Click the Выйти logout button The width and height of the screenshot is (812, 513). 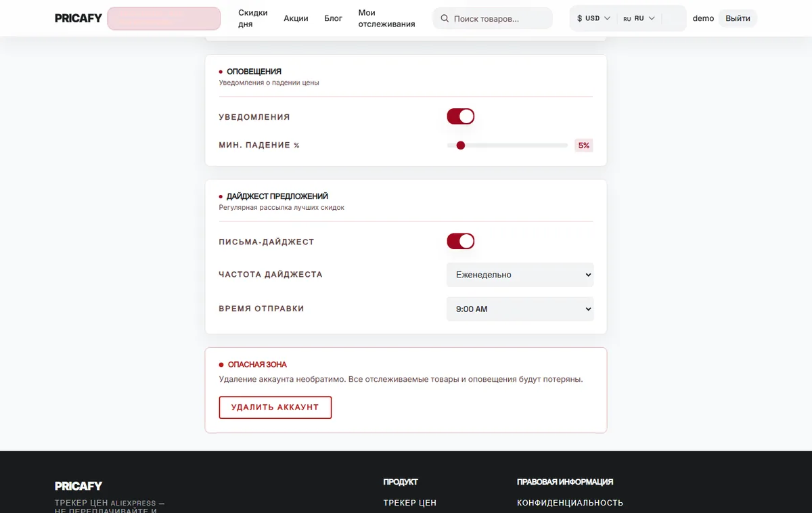coord(738,18)
